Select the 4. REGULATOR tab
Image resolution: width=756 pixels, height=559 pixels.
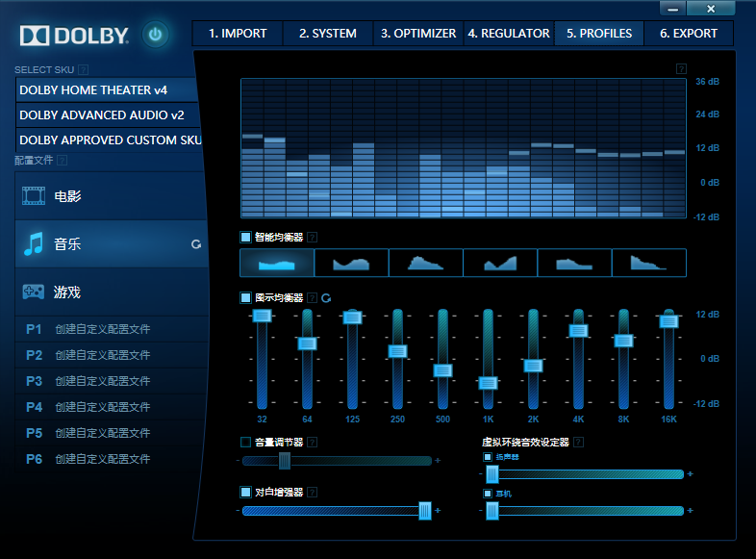point(509,34)
